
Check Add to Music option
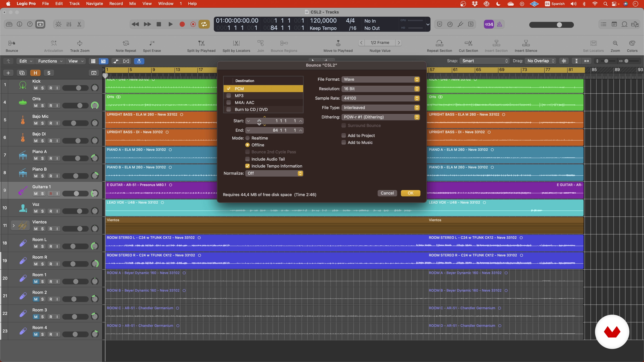tap(344, 142)
